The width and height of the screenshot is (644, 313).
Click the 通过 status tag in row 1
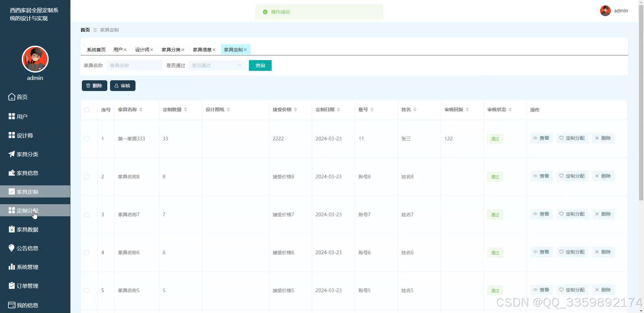(x=495, y=139)
